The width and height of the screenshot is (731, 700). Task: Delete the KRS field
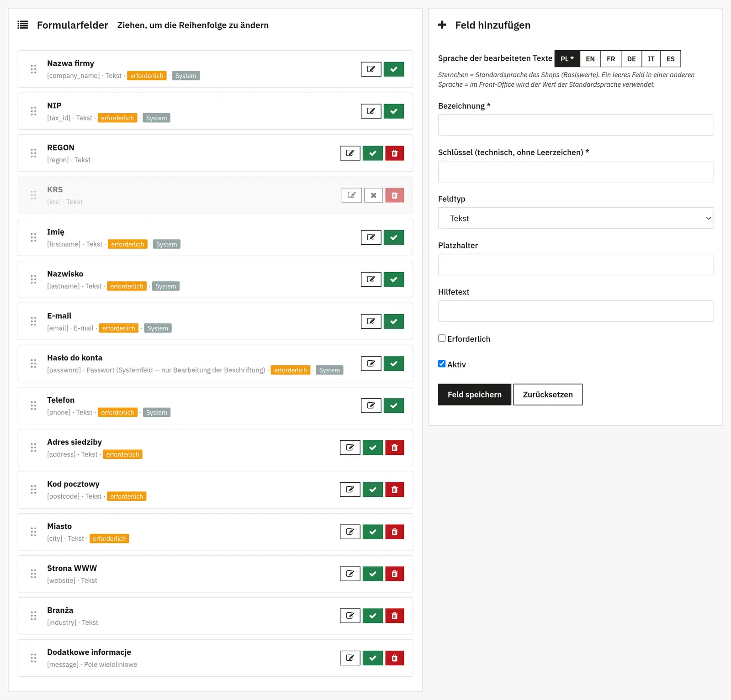click(x=395, y=195)
